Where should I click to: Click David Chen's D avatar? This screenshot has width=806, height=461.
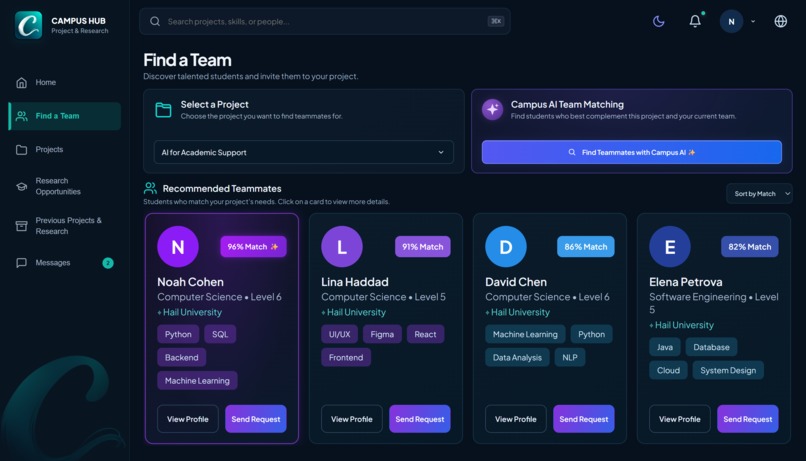506,247
